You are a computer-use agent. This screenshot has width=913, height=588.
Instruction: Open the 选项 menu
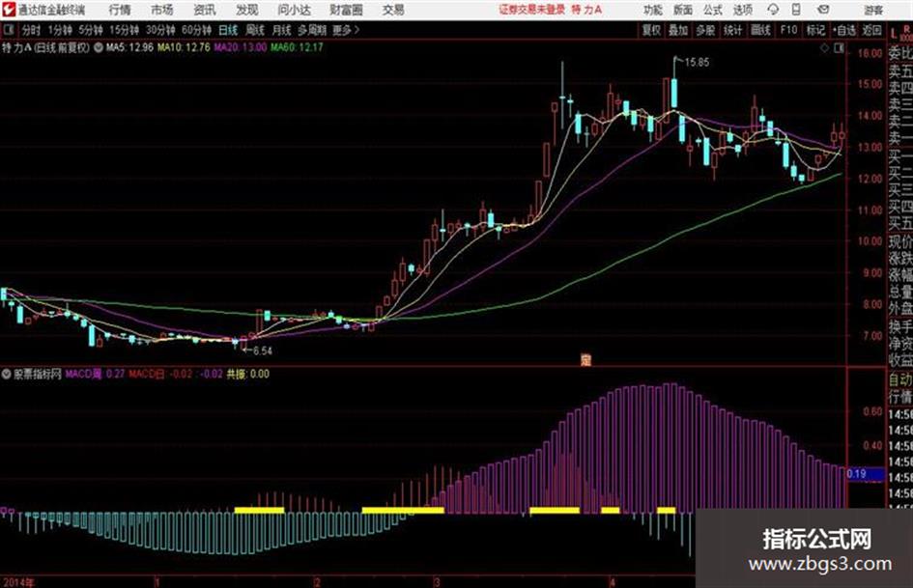(742, 10)
